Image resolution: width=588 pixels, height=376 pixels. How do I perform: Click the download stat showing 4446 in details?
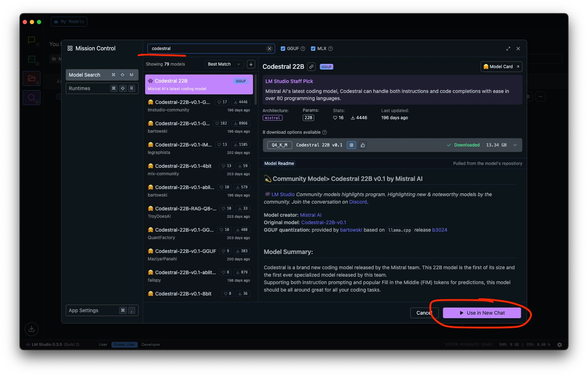tap(359, 118)
